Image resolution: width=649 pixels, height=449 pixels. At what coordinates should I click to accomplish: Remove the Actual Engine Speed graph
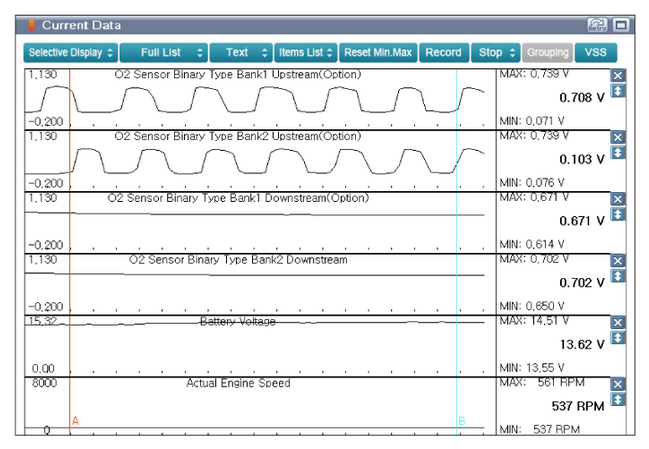coord(618,384)
